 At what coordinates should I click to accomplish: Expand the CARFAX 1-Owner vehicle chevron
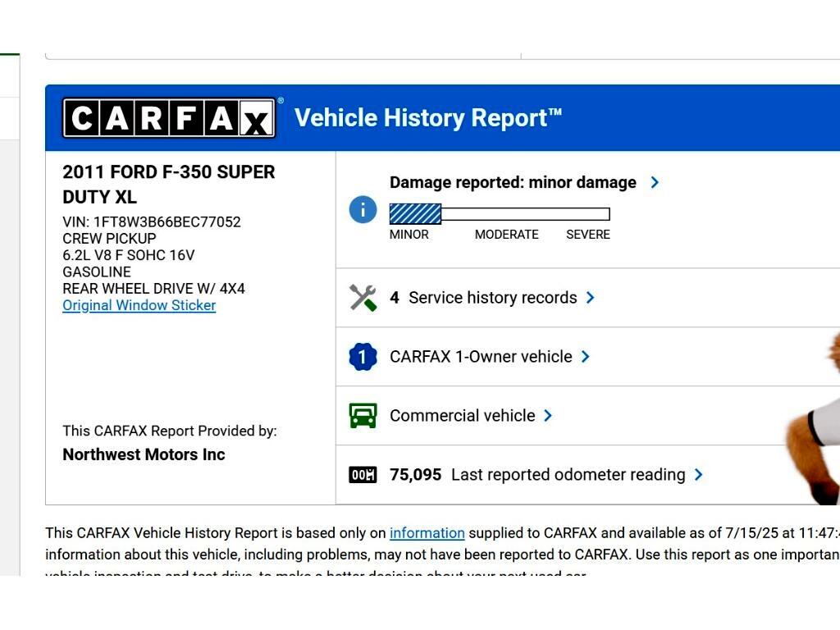(x=586, y=357)
